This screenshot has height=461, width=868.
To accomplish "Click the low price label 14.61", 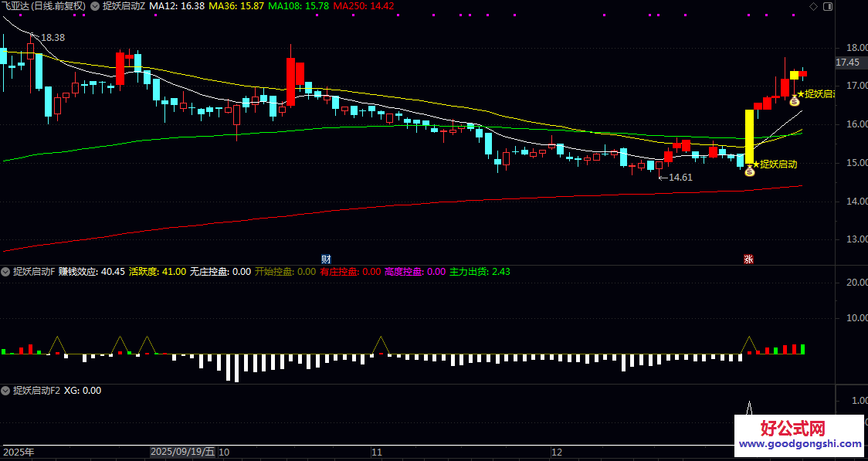I will coord(680,178).
